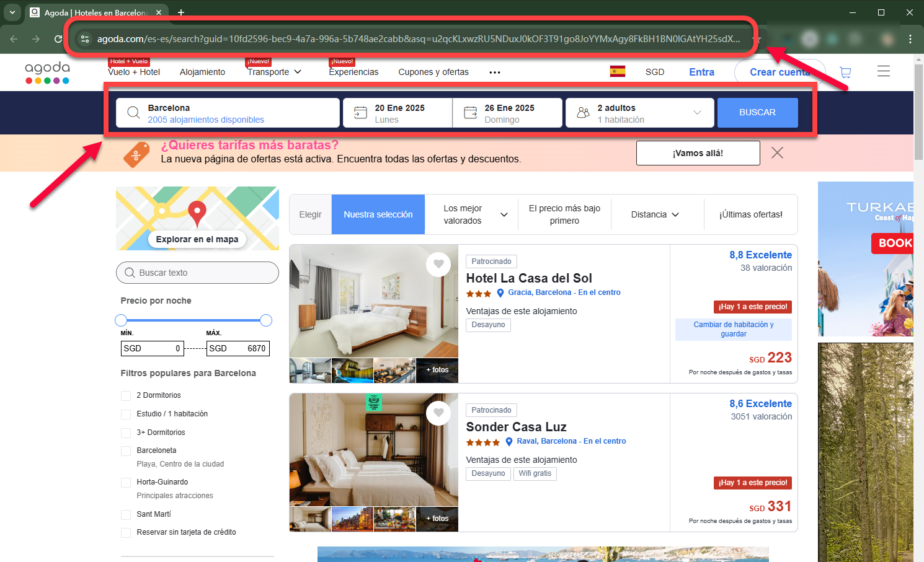Click the Entra login link
The image size is (924, 562).
pos(701,72)
